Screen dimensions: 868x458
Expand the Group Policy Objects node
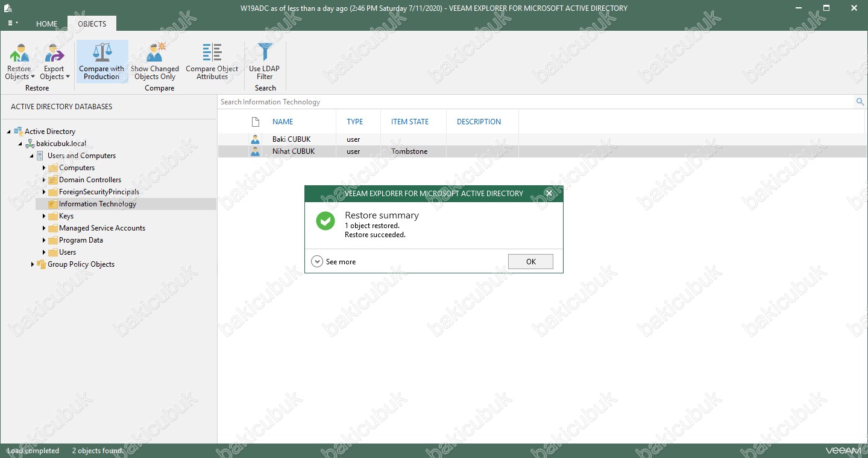point(33,264)
